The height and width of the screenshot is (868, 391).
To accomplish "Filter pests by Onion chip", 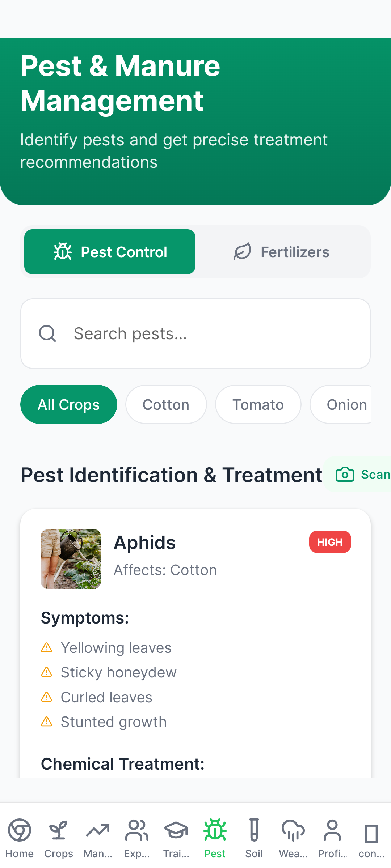I will point(344,405).
